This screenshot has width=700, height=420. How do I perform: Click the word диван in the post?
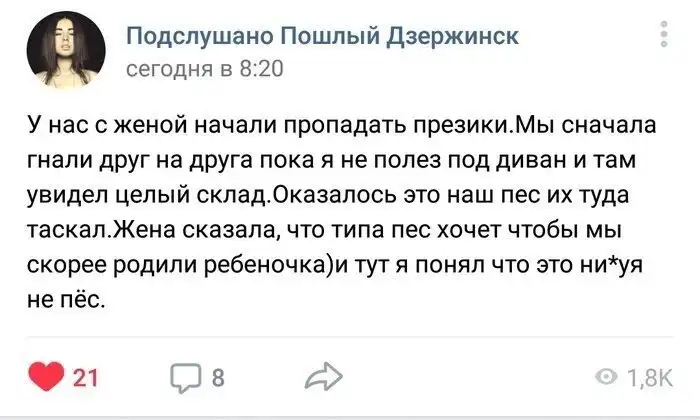[544, 158]
